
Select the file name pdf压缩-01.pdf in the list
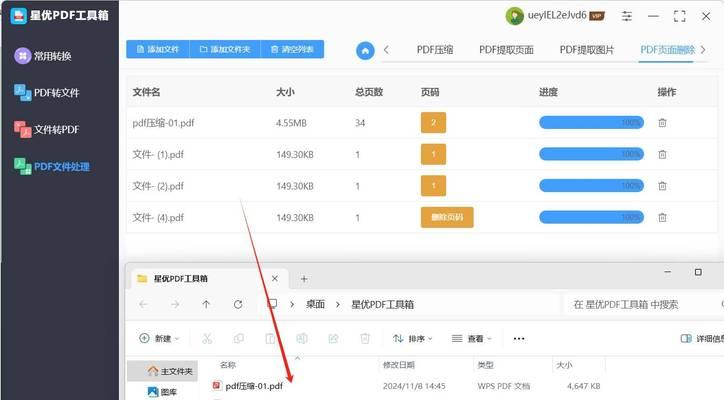tap(163, 123)
